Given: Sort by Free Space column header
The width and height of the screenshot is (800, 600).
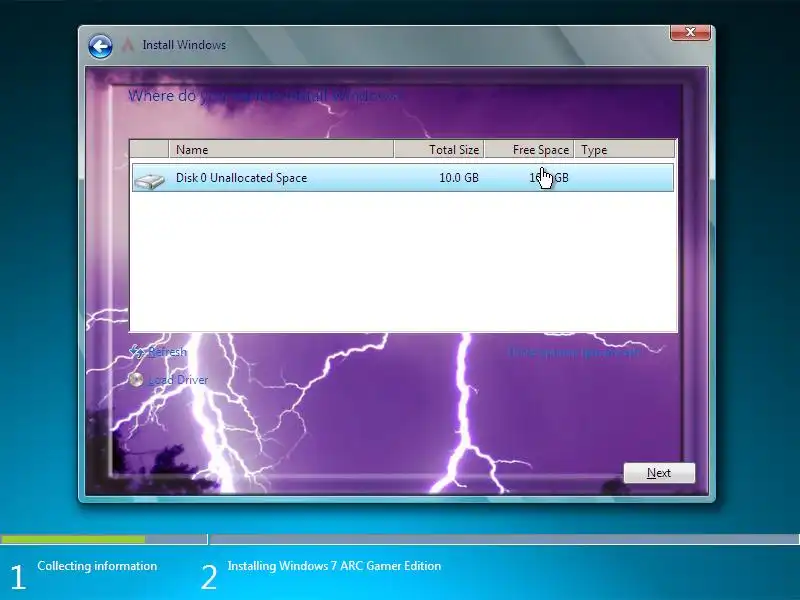Looking at the screenshot, I should 530,149.
